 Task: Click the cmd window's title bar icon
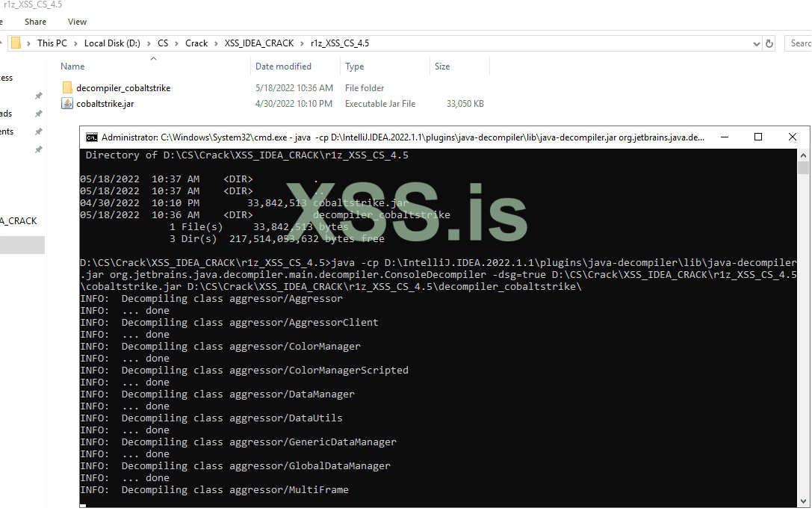pos(92,137)
